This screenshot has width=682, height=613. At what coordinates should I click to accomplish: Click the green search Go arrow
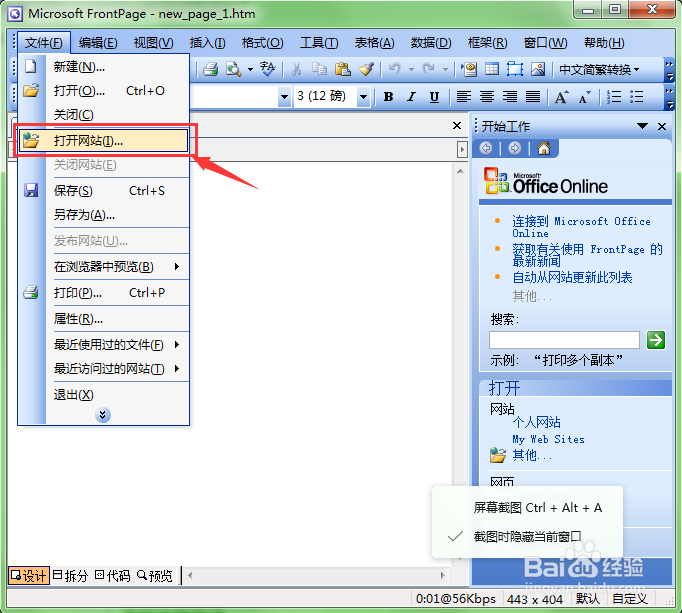point(656,340)
